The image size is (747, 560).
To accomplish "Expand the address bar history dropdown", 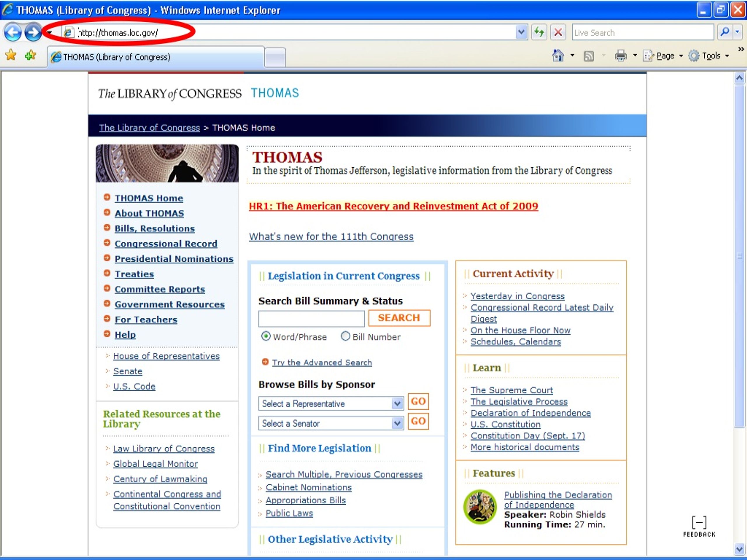I will (521, 32).
